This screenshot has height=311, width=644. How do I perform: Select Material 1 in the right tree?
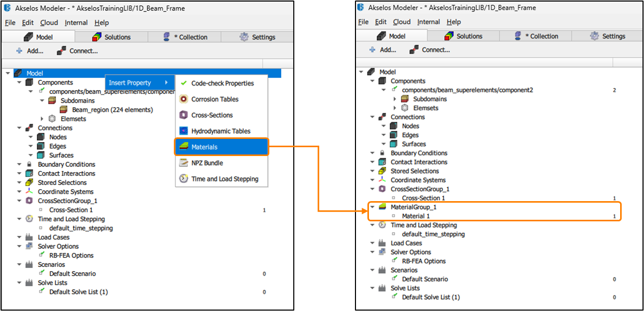(416, 216)
